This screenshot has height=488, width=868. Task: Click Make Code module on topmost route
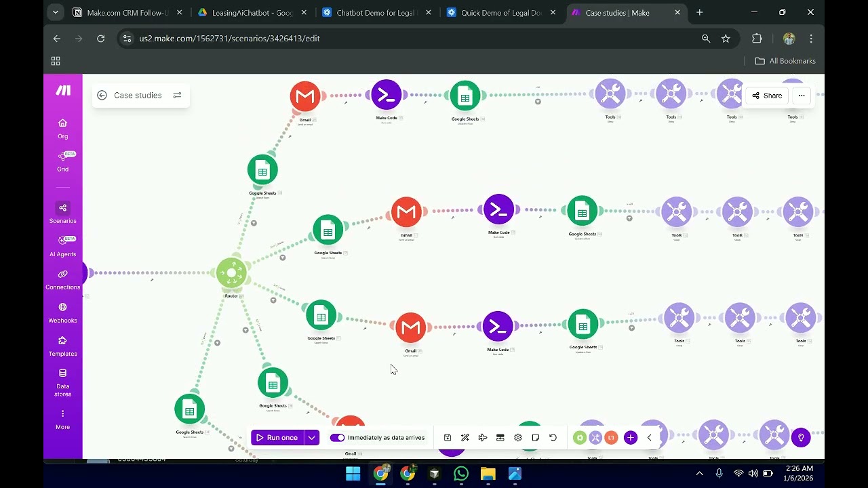click(x=387, y=95)
